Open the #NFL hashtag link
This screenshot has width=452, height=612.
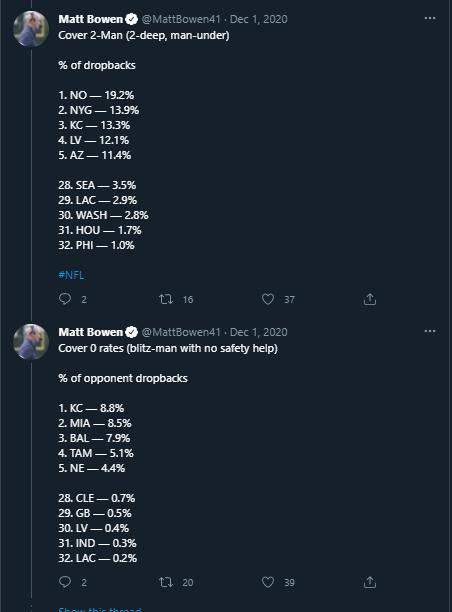coord(71,275)
